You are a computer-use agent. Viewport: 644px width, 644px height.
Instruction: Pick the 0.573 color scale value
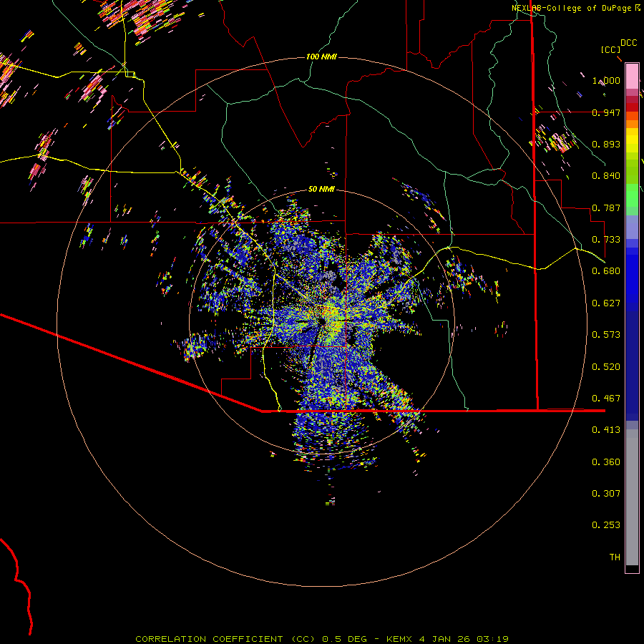point(606,335)
